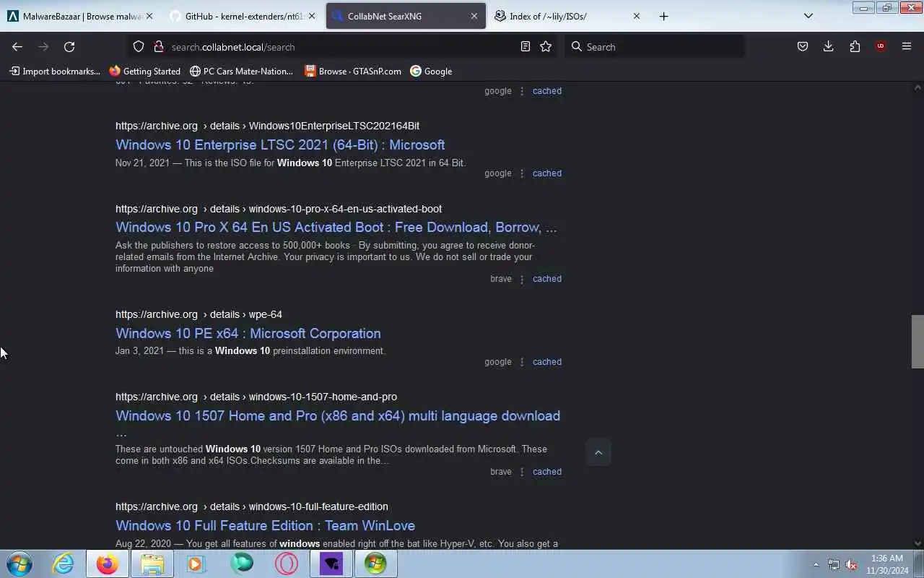Bookmark this page with the star icon

[546, 46]
